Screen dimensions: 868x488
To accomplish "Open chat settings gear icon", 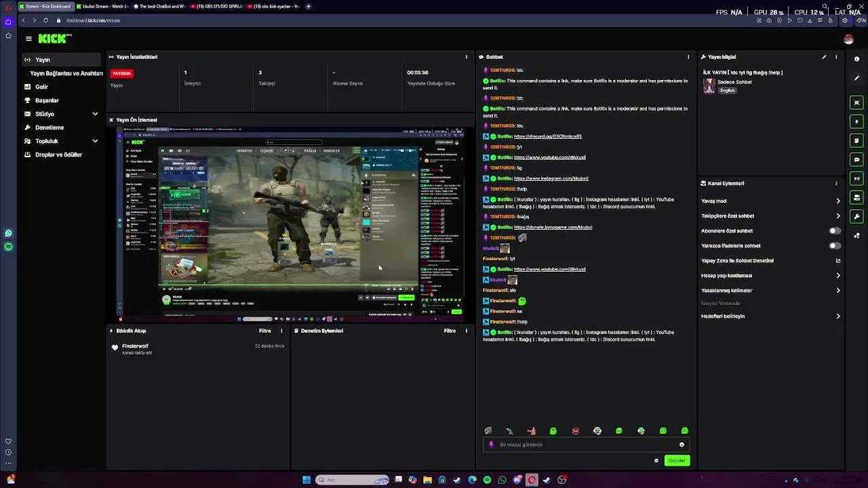I will pos(656,461).
